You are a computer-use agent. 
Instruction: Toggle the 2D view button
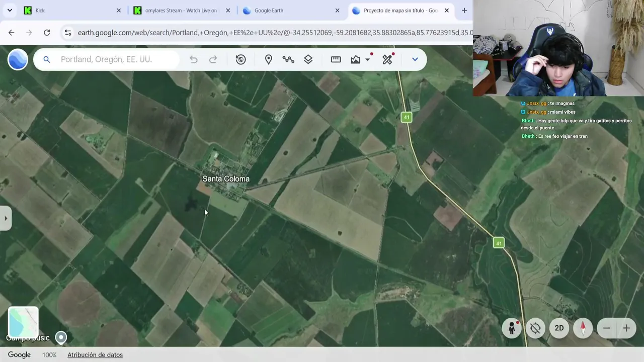(559, 328)
